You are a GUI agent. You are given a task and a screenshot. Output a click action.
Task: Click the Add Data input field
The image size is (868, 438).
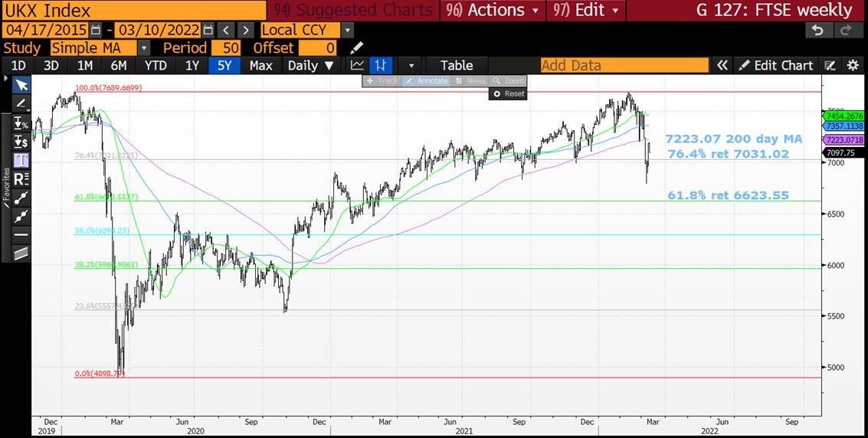click(x=624, y=65)
